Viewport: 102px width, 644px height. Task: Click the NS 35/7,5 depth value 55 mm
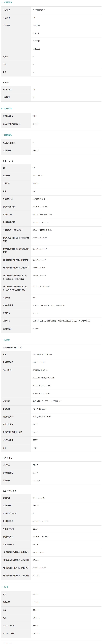pyautogui.click(x=36, y=625)
